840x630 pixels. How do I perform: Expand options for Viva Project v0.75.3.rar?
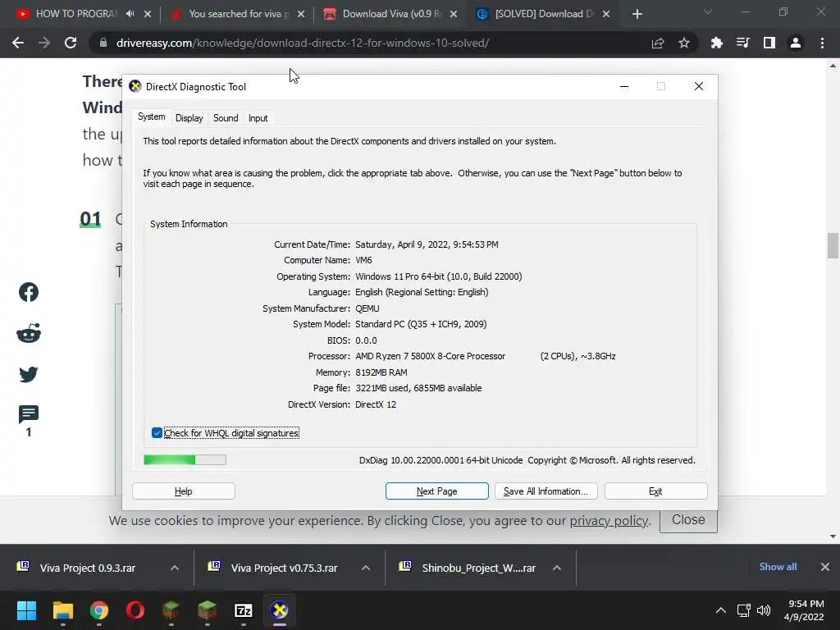(x=366, y=568)
